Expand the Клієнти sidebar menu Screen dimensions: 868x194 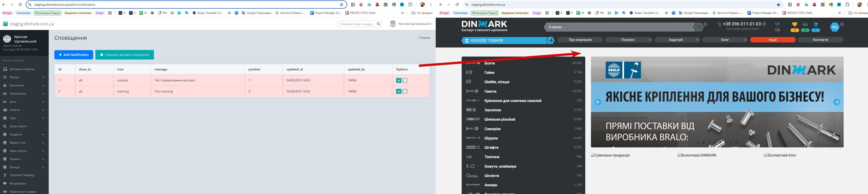pos(24,110)
